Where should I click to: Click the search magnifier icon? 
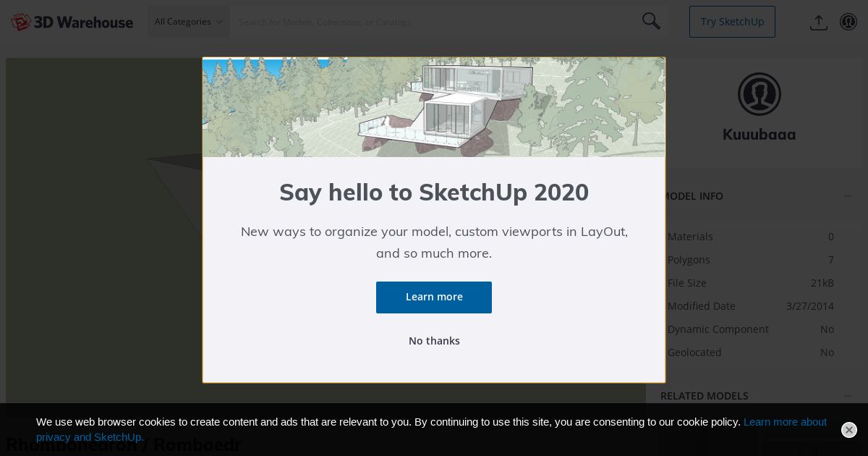(x=651, y=21)
